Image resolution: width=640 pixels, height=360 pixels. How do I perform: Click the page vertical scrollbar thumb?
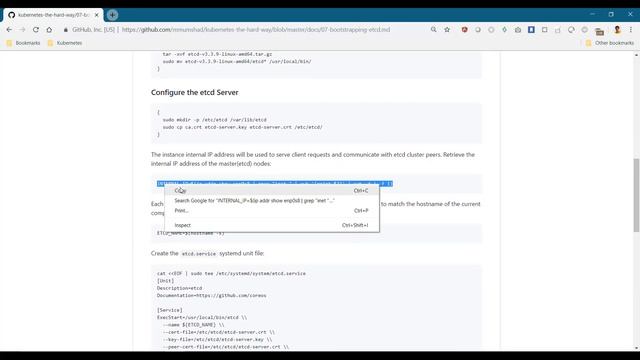click(636, 195)
